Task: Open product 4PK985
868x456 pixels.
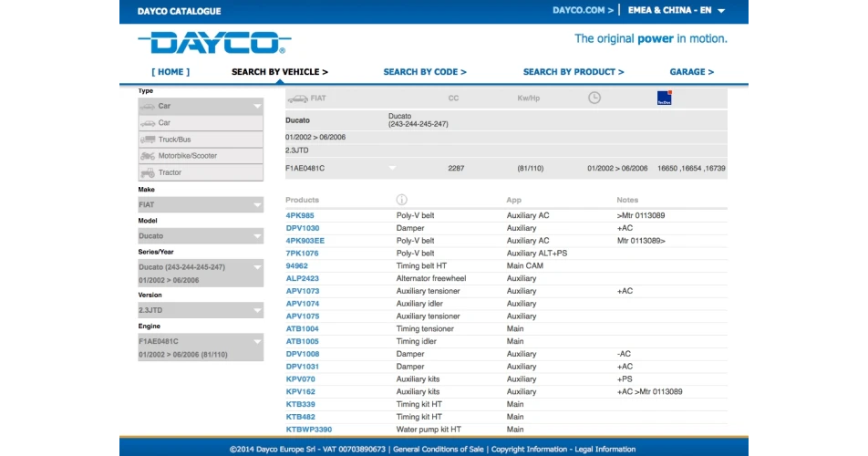Action: [300, 215]
